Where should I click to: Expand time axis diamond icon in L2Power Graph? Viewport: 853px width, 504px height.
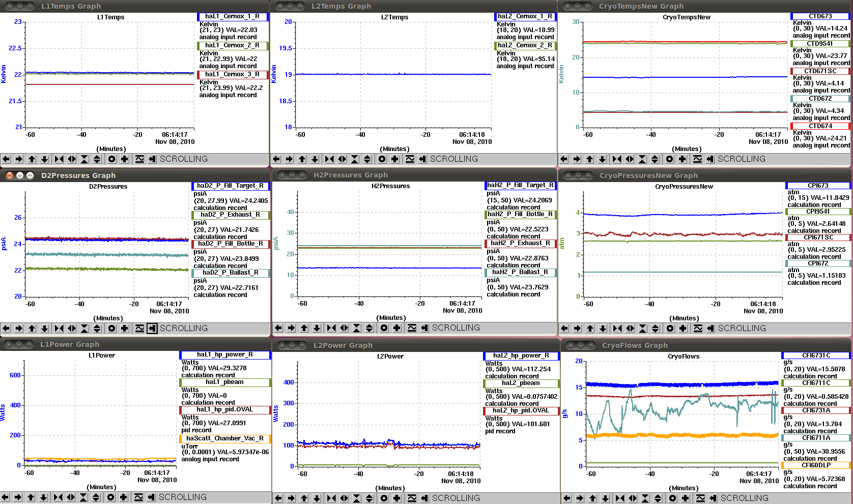click(x=344, y=498)
